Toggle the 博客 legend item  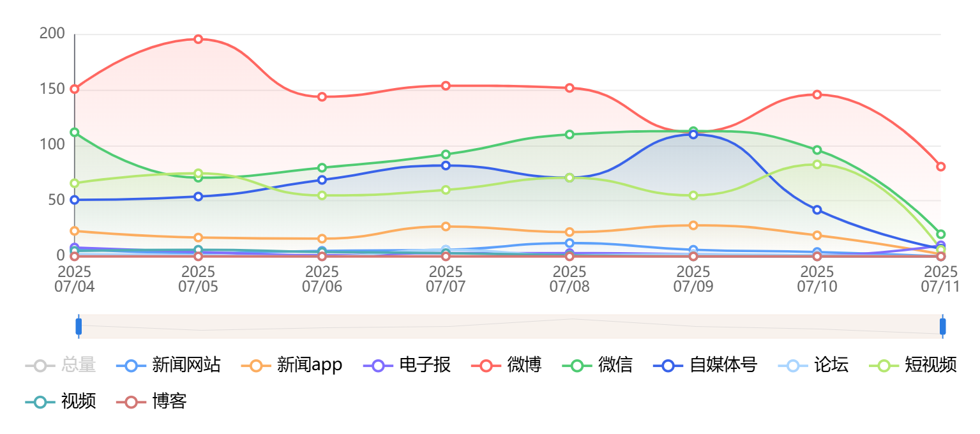[x=152, y=401]
